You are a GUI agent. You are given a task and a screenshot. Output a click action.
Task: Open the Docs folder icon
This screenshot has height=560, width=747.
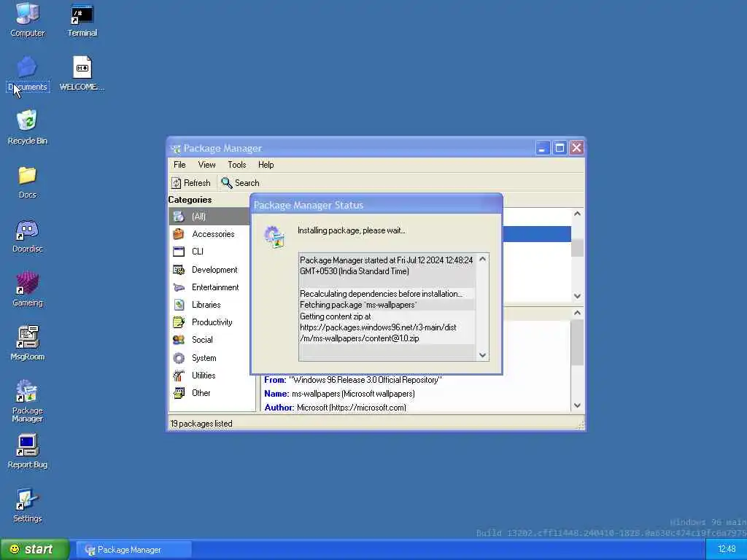tap(27, 182)
